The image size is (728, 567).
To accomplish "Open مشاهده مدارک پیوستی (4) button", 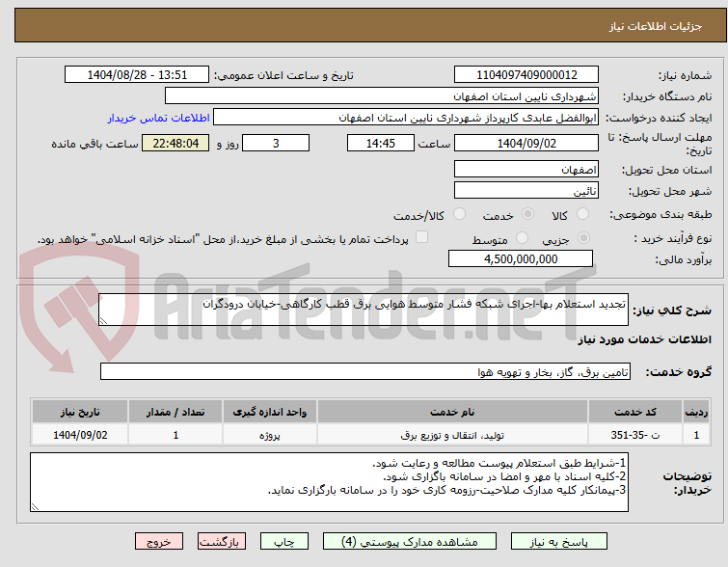I will pos(410,542).
